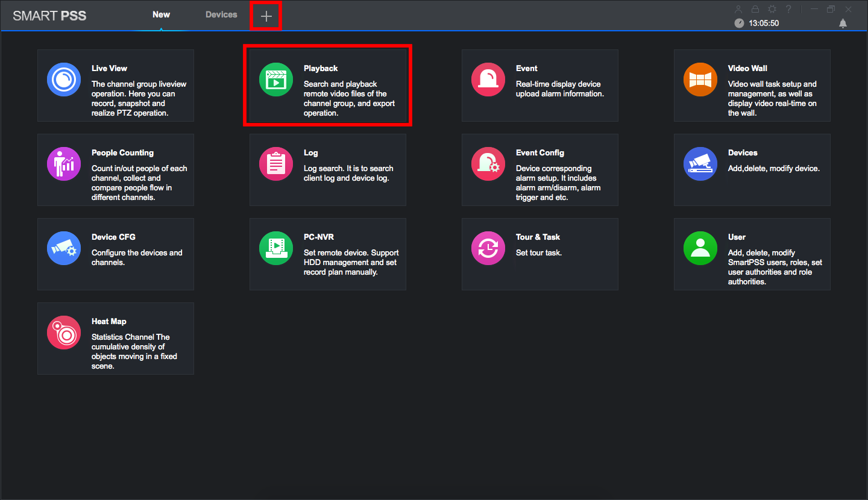Click the Heat Map title text
This screenshot has width=868, height=500.
click(x=109, y=321)
